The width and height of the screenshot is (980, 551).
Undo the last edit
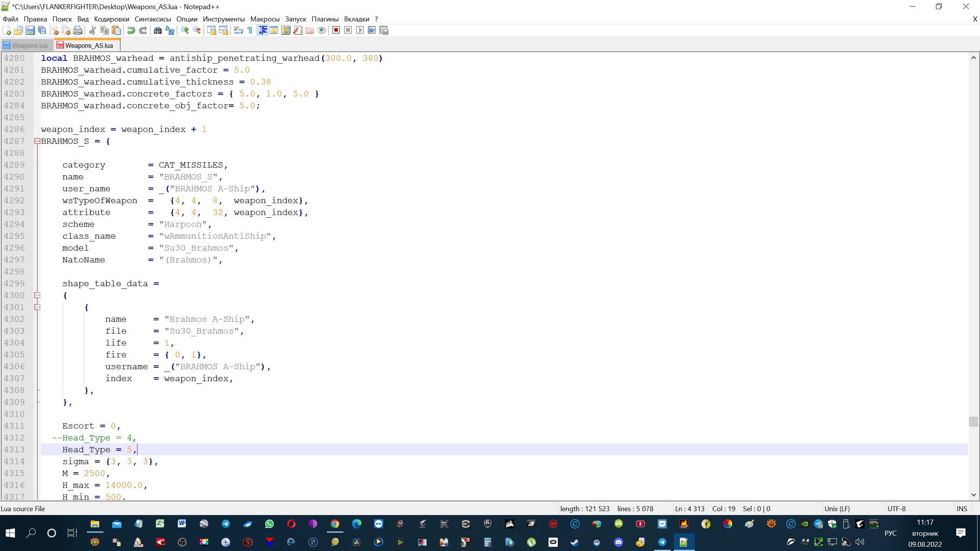tap(131, 30)
